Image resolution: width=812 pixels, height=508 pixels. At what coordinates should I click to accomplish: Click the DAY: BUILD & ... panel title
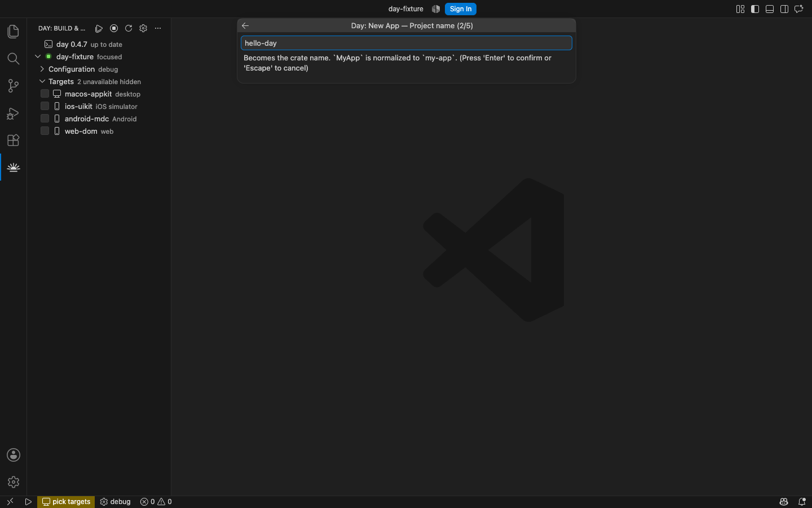click(61, 28)
